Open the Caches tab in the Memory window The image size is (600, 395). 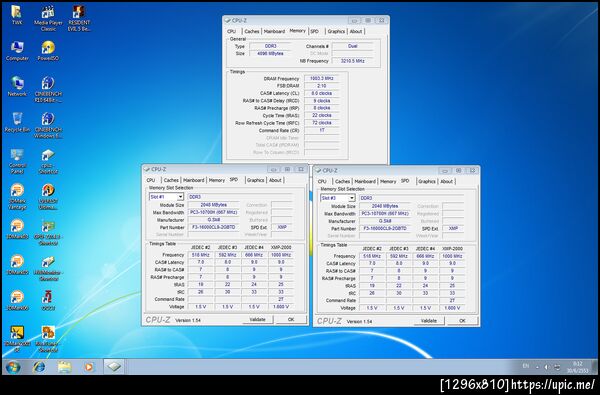[x=252, y=31]
